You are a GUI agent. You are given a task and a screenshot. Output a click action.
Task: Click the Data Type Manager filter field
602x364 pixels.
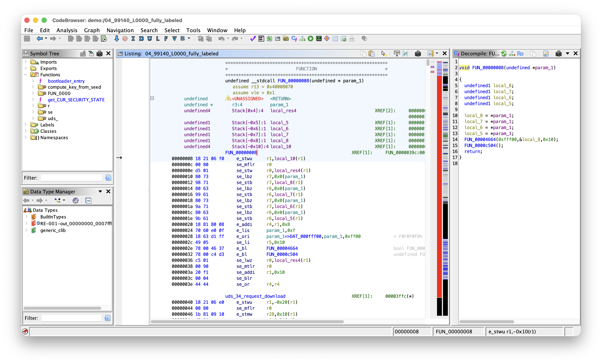[71, 318]
